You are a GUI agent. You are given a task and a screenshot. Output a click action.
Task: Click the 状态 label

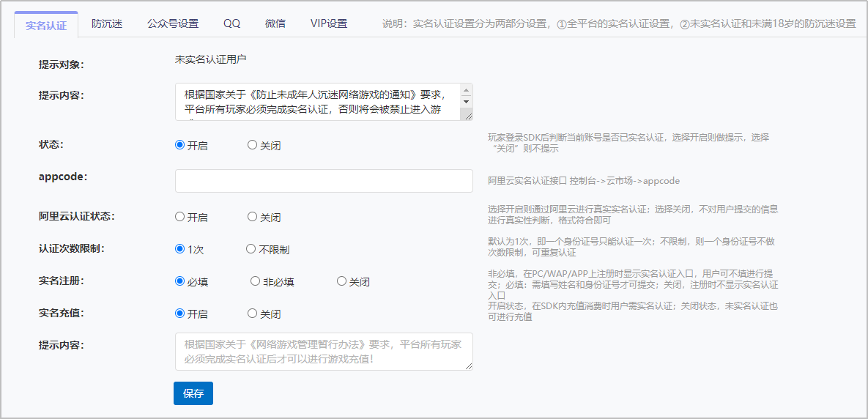tap(51, 144)
